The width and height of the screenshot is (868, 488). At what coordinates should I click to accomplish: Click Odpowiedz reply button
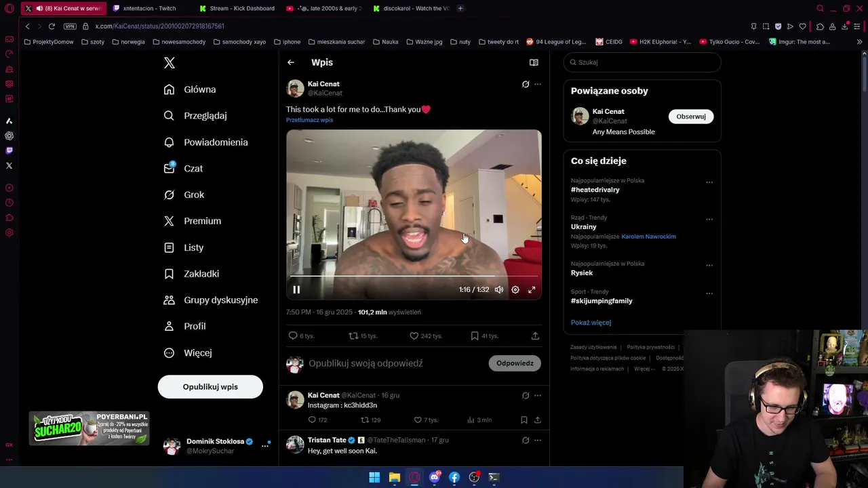point(515,363)
